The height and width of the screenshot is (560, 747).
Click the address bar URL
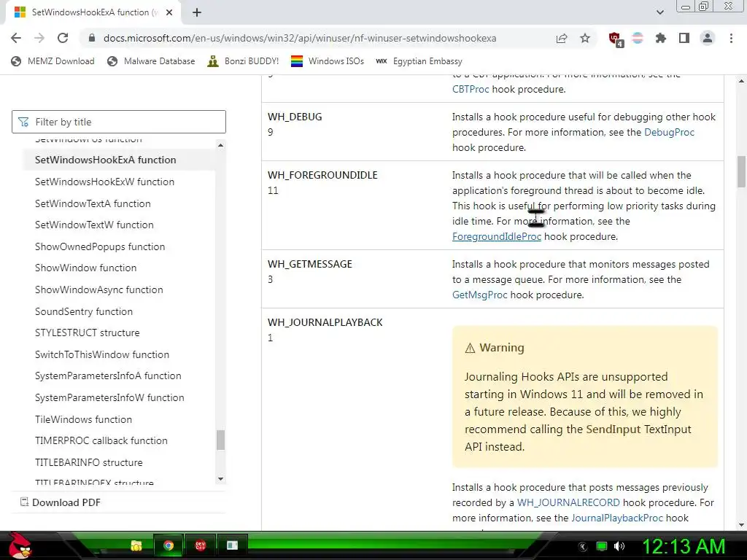coord(300,38)
